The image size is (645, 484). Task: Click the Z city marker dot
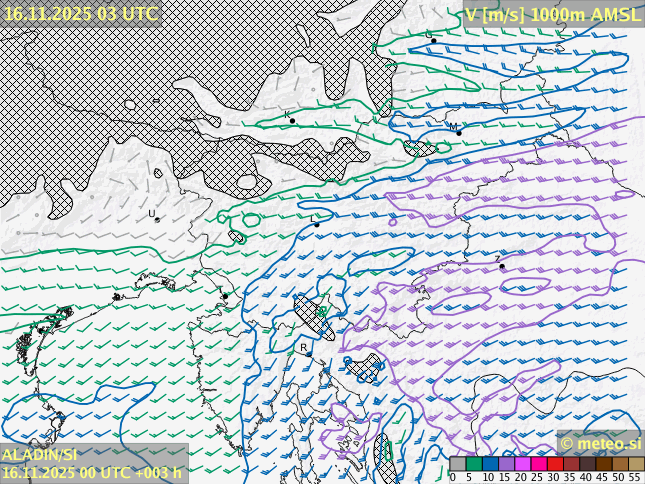coord(502,267)
